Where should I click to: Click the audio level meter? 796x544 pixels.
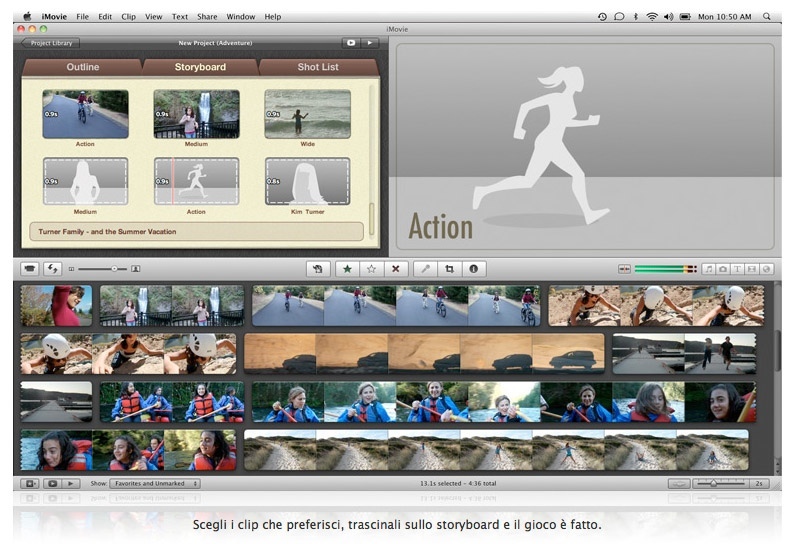point(666,269)
